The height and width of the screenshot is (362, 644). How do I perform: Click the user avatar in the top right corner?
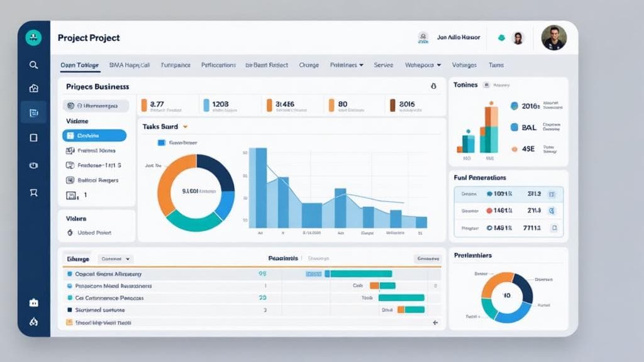coord(553,38)
